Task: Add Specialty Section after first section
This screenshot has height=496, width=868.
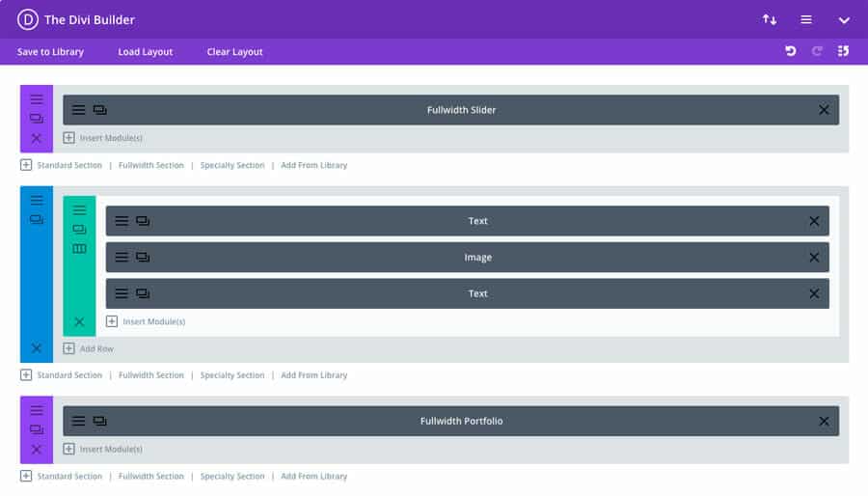Action: tap(231, 165)
